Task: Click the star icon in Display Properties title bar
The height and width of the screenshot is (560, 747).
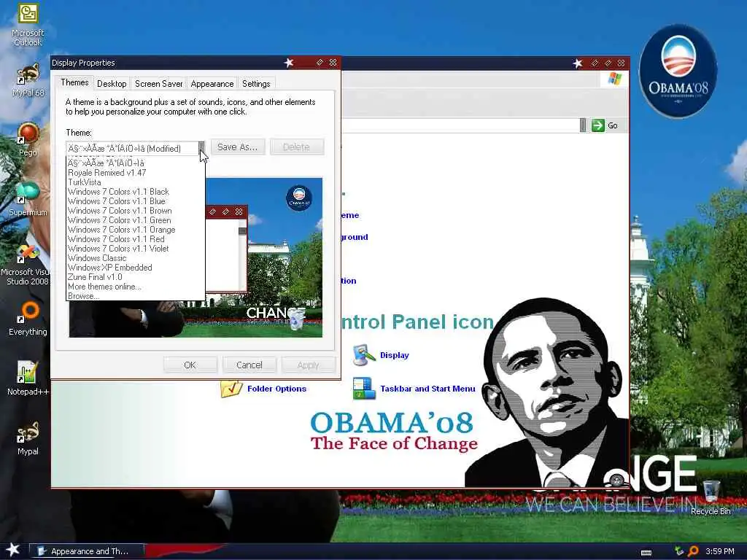Action: pos(289,63)
